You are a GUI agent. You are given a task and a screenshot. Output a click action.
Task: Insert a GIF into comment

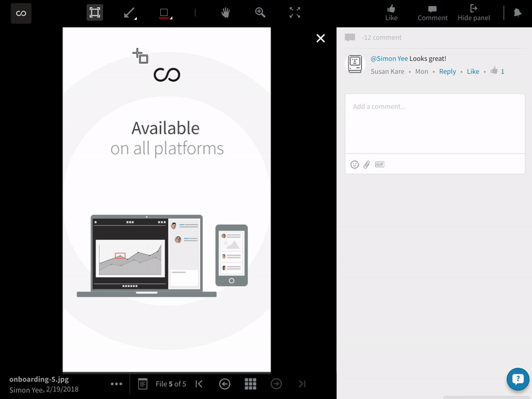tap(380, 164)
